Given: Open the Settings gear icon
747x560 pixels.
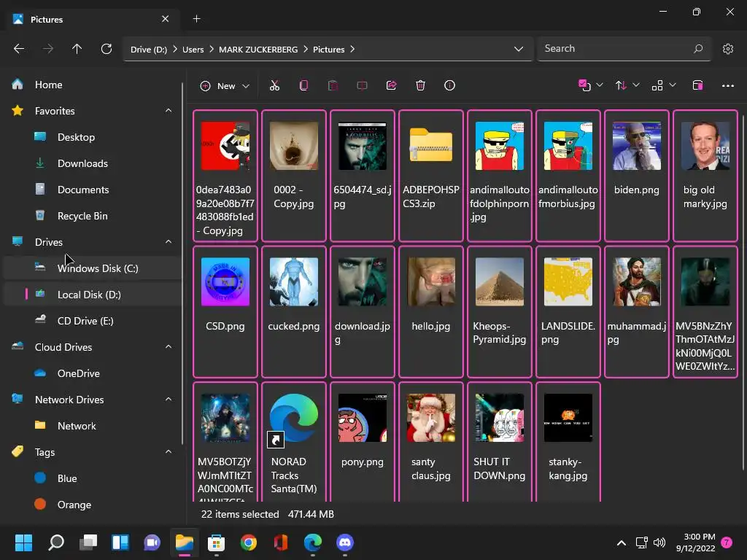Looking at the screenshot, I should [727, 49].
